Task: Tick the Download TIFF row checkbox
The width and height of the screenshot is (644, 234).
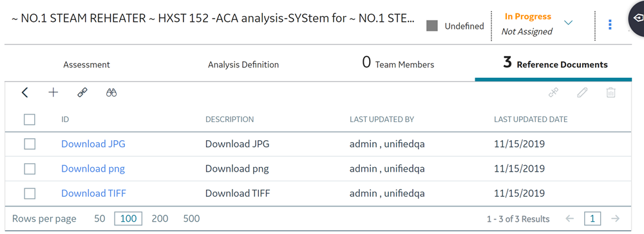Action: point(30,193)
